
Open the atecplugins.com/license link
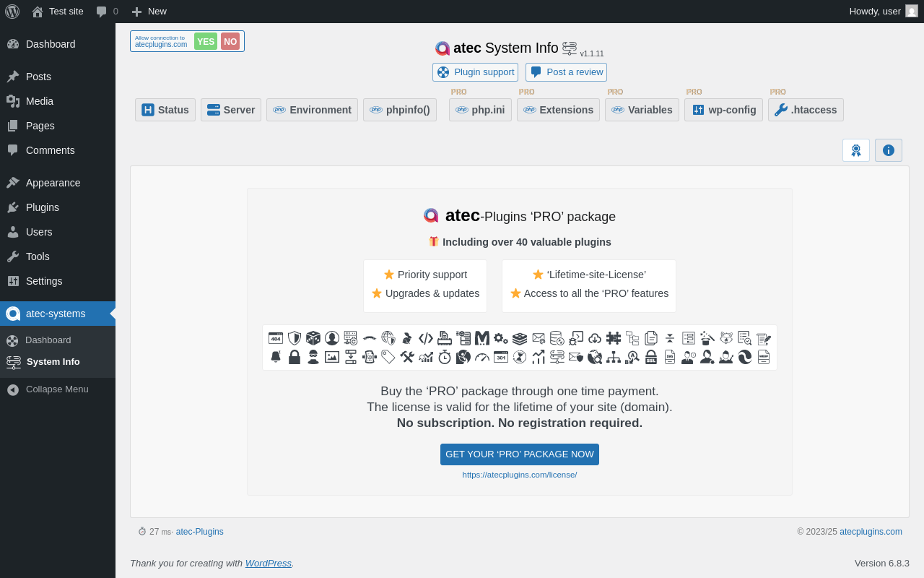(520, 475)
